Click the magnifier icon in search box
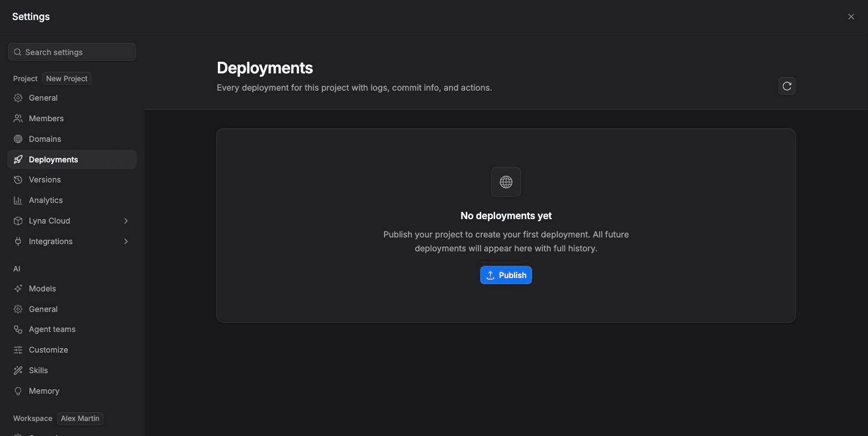The width and height of the screenshot is (868, 436). [18, 52]
